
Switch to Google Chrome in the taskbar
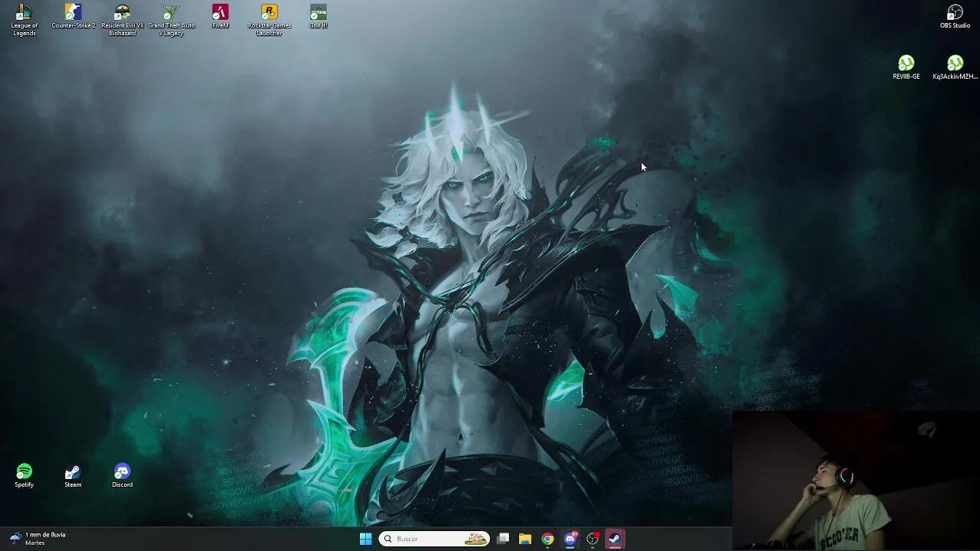tap(547, 539)
